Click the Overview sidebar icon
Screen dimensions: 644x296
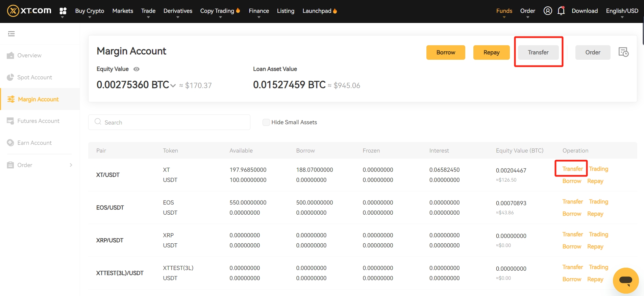10,55
